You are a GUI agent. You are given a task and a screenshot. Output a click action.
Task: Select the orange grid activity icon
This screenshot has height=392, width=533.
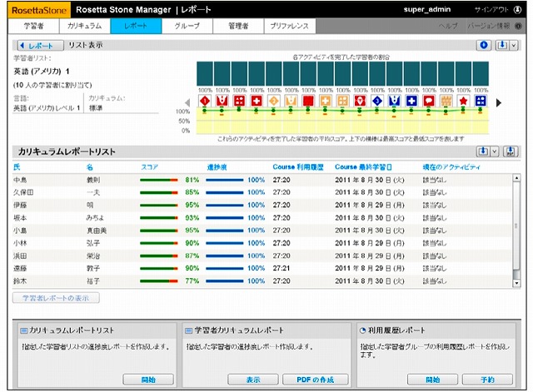446,101
